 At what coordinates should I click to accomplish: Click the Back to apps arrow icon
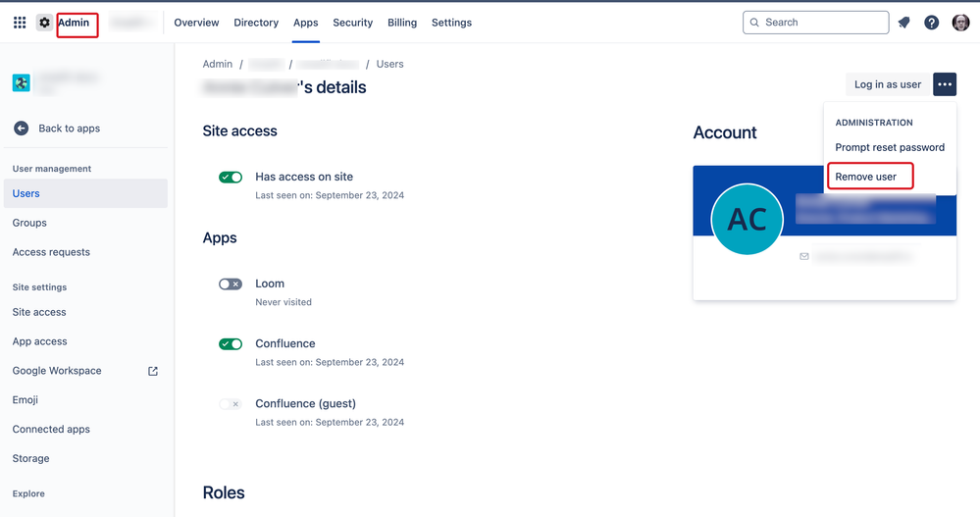(22, 129)
